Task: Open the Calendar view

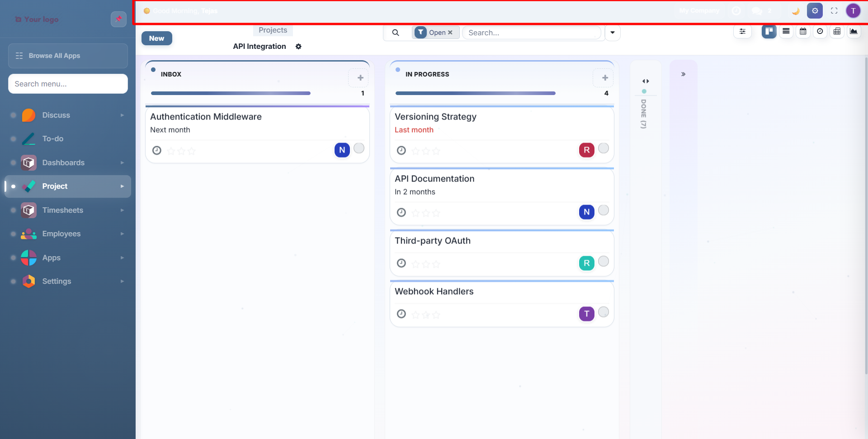Action: pyautogui.click(x=803, y=31)
